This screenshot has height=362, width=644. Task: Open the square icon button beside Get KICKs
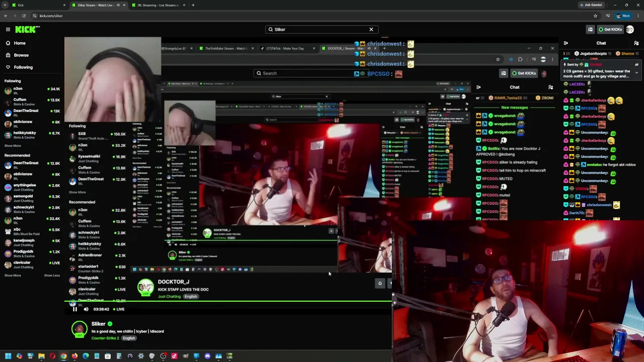(x=590, y=29)
